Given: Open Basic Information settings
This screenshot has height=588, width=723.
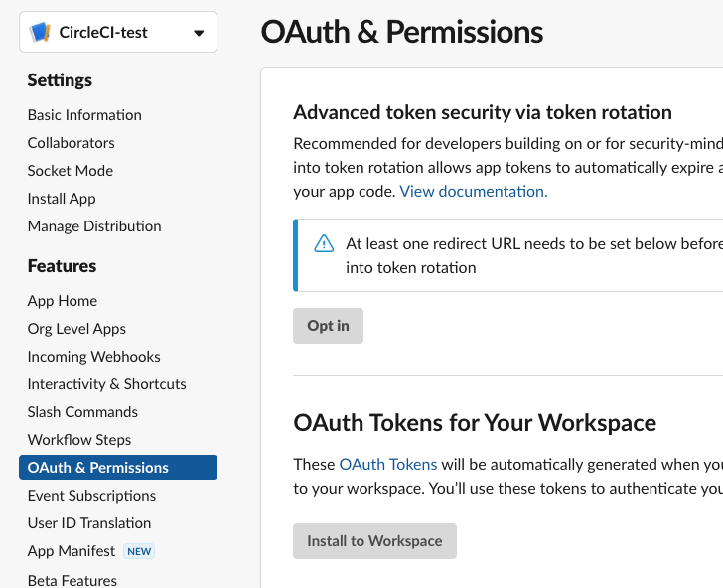Looking at the screenshot, I should click(x=84, y=115).
